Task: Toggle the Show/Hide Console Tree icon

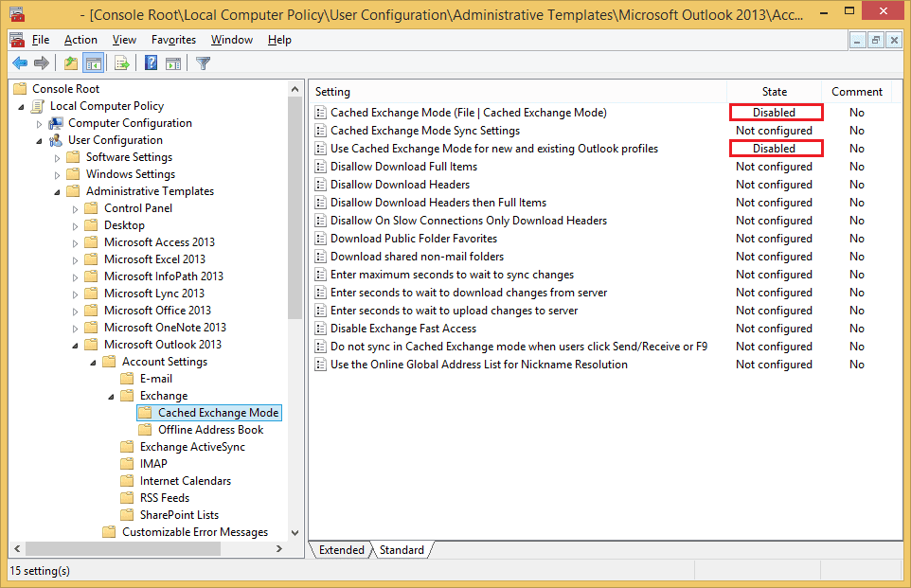Action: [92, 62]
